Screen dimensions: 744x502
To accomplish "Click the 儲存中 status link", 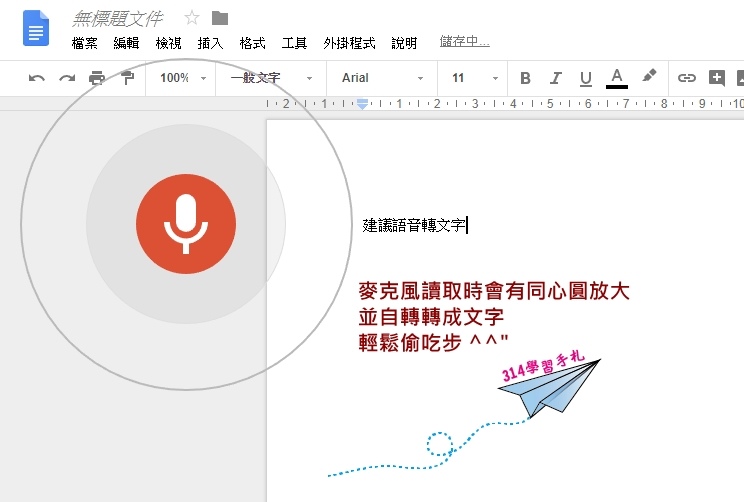I will click(x=465, y=42).
